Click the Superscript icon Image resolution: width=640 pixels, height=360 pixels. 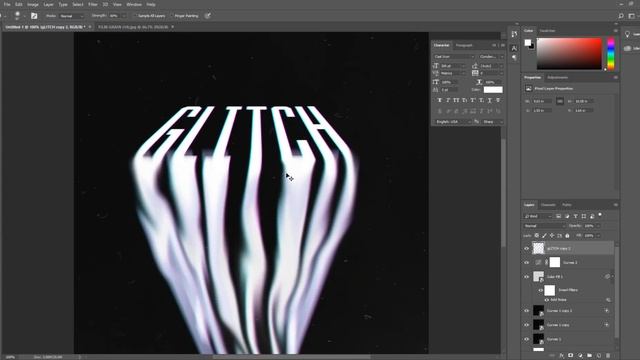pyautogui.click(x=473, y=100)
